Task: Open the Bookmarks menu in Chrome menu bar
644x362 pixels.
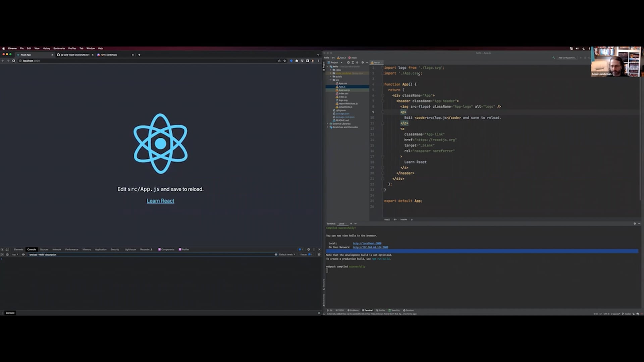Action: tap(59, 48)
